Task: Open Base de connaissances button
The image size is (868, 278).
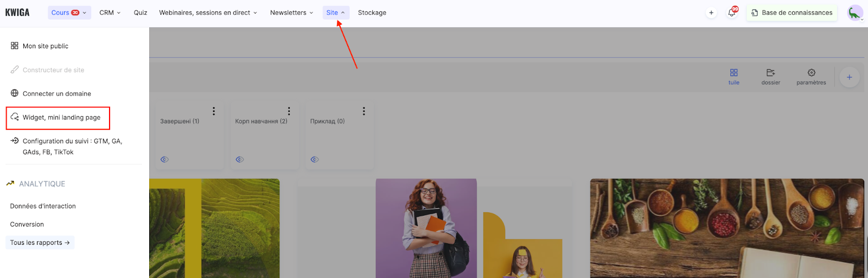Action: 792,12
